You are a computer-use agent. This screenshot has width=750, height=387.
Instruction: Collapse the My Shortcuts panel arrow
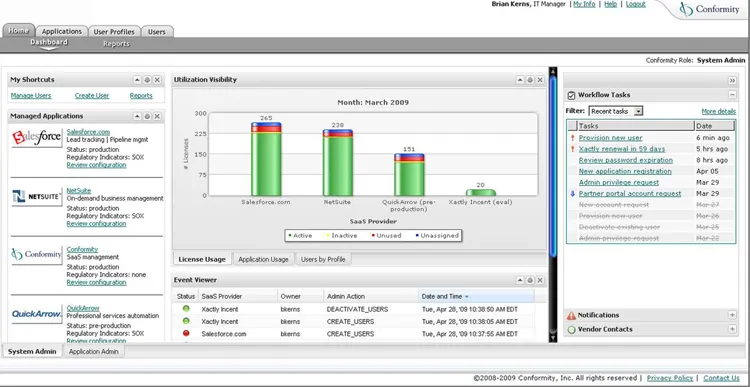pos(137,80)
